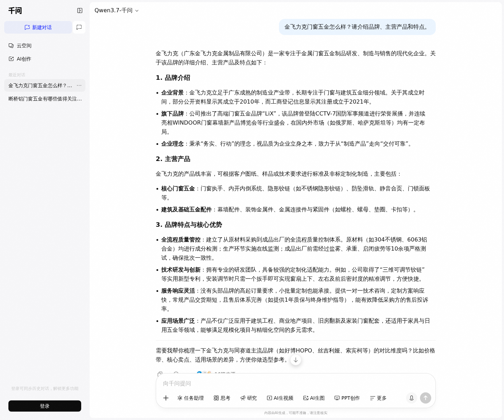The height and width of the screenshot is (420, 504).
Task: Click the bold text 全流程质量管控
Action: pos(181,240)
